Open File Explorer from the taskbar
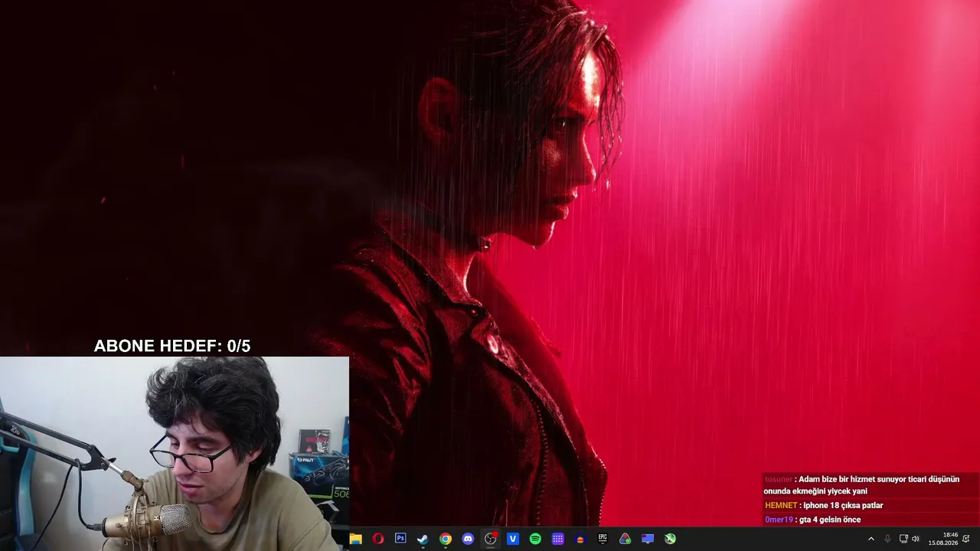Viewport: 980px width, 551px height. (355, 539)
